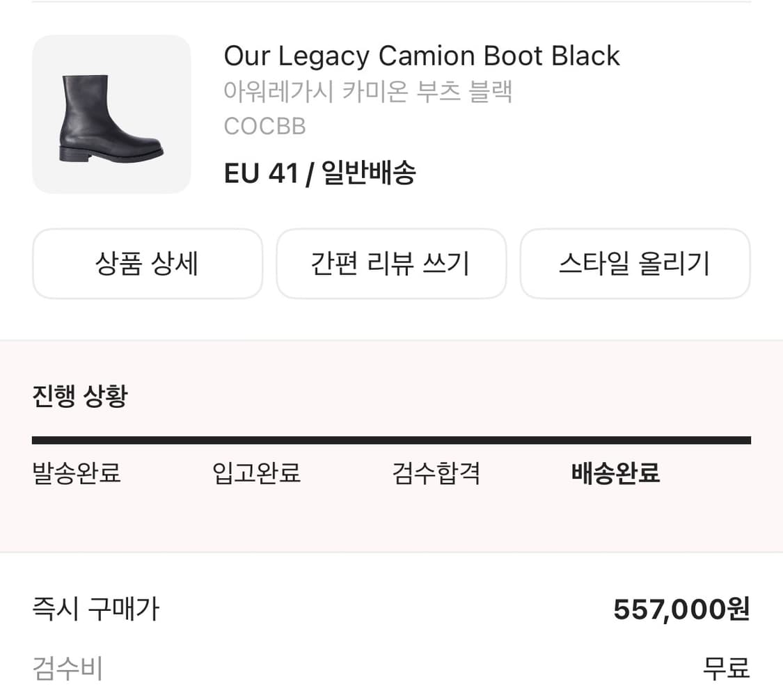Image resolution: width=783 pixels, height=700 pixels.
Task: Click the Korean product name 아워레가시 카미온 부츠 블랙
Action: coord(367,92)
